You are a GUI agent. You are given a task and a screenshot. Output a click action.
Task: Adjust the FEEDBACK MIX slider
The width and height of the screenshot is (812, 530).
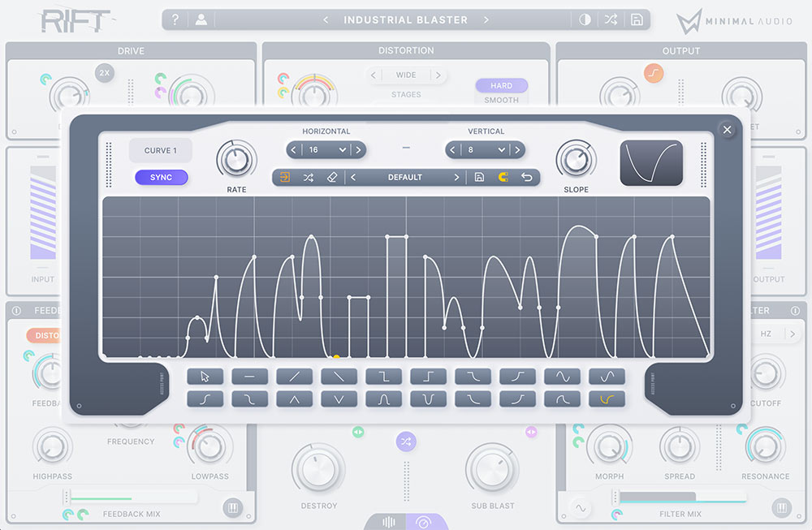[130, 495]
